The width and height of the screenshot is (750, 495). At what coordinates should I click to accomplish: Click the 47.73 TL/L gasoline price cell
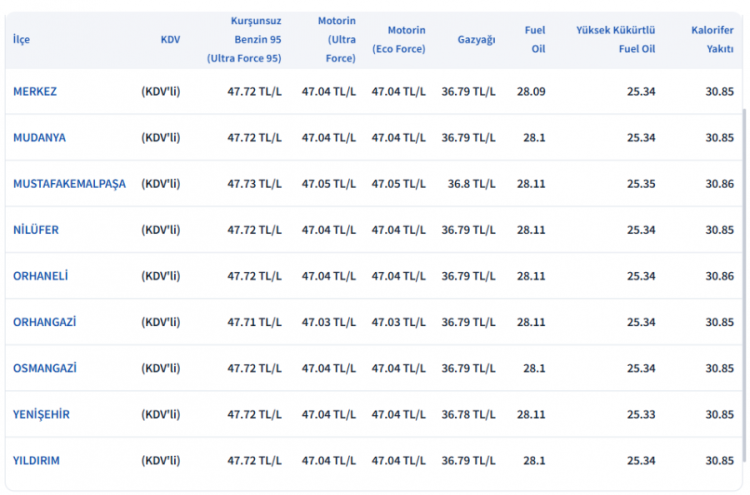click(254, 184)
